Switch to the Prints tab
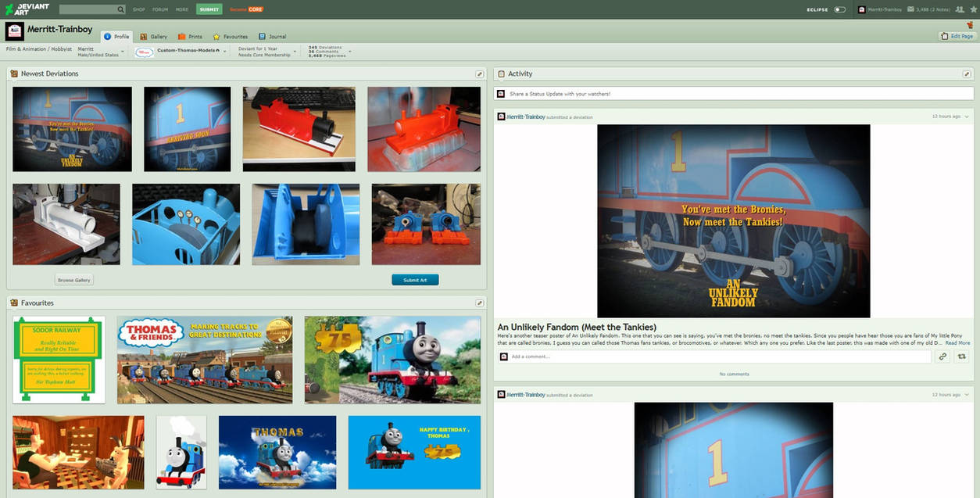This screenshot has width=980, height=498. (x=190, y=37)
